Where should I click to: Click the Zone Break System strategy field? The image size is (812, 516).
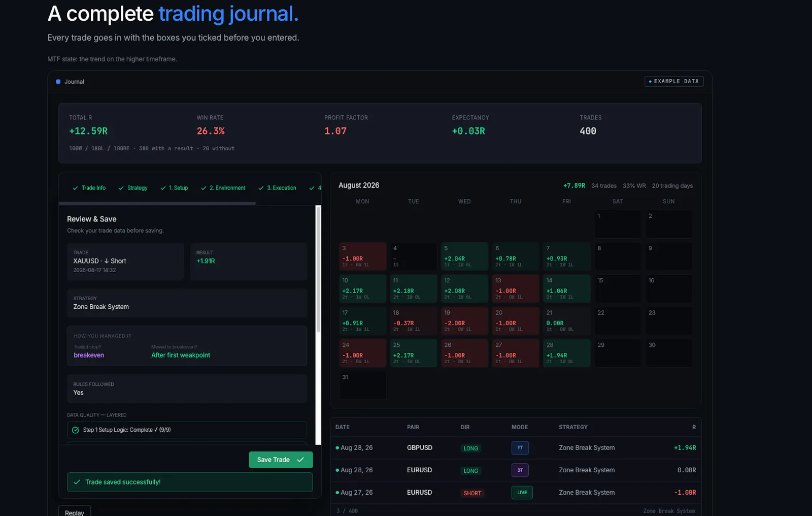click(187, 303)
